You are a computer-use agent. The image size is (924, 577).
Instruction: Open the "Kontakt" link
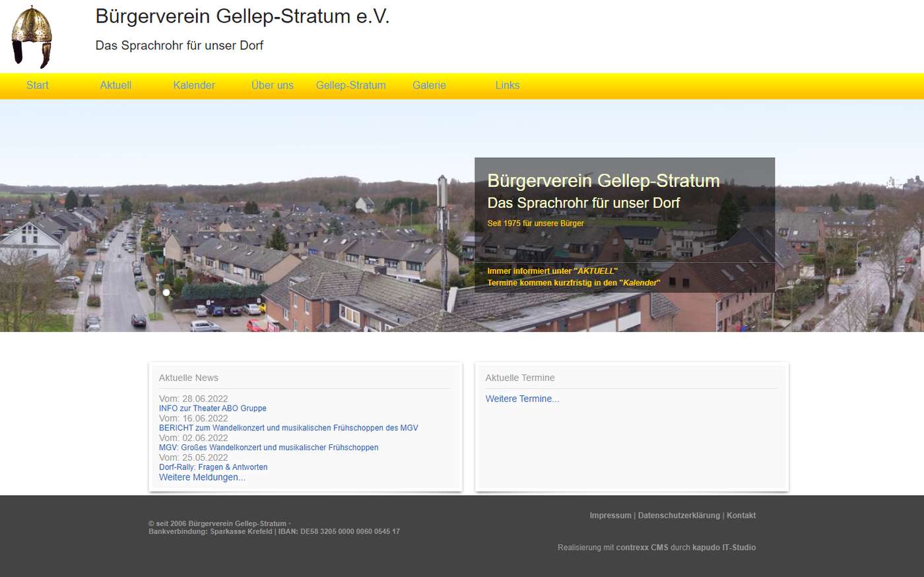coord(741,515)
